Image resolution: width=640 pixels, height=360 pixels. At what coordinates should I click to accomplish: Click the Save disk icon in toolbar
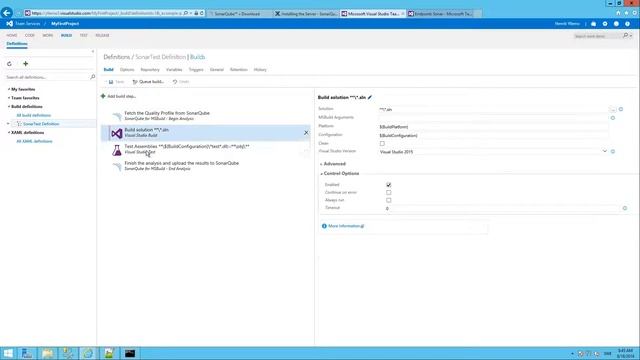pos(111,82)
